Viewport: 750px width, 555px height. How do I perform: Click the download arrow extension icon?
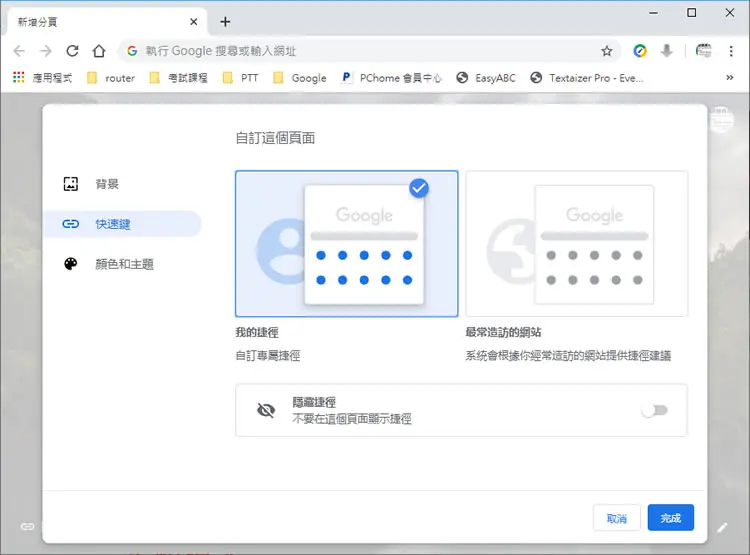(x=666, y=51)
